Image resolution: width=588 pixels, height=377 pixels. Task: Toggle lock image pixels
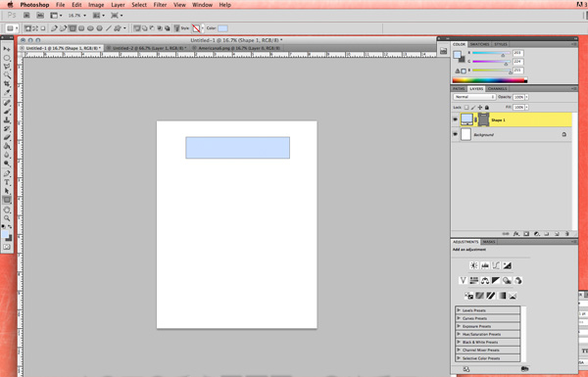click(x=473, y=108)
